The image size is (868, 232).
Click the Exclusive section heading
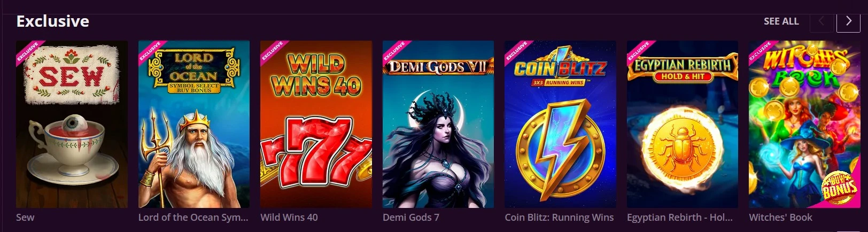pos(53,21)
